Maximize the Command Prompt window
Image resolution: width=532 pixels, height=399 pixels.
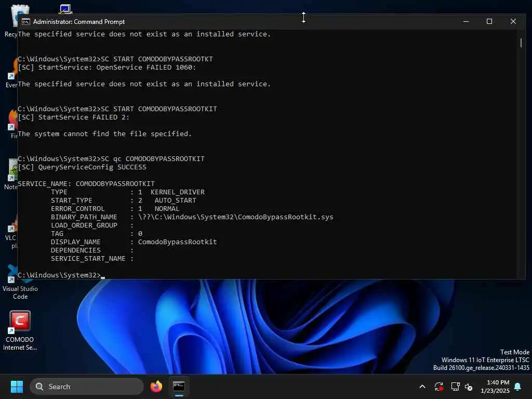pyautogui.click(x=489, y=22)
